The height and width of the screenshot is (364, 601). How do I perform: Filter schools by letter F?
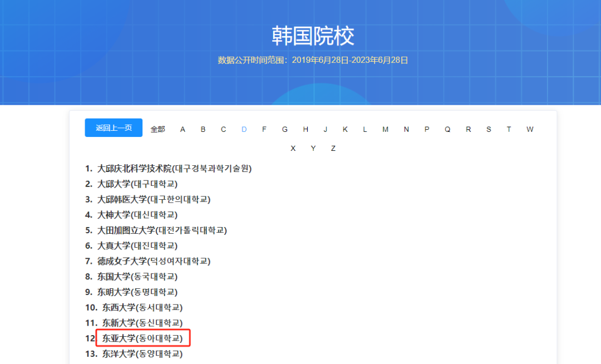pyautogui.click(x=264, y=130)
